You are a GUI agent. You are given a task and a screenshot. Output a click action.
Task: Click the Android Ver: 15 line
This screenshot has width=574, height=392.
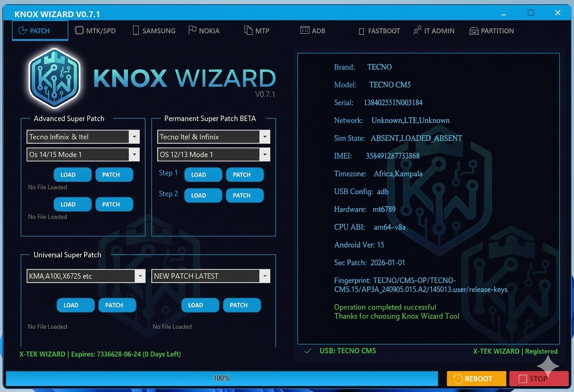pyautogui.click(x=359, y=245)
